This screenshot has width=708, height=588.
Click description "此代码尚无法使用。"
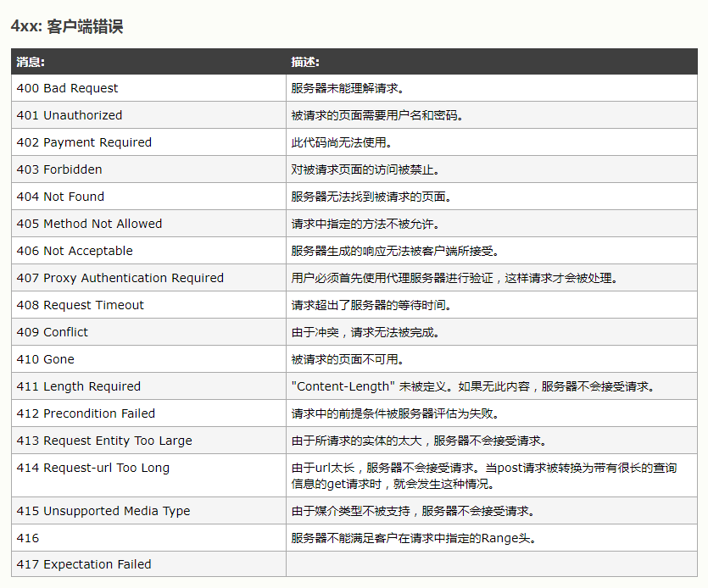[x=342, y=142]
